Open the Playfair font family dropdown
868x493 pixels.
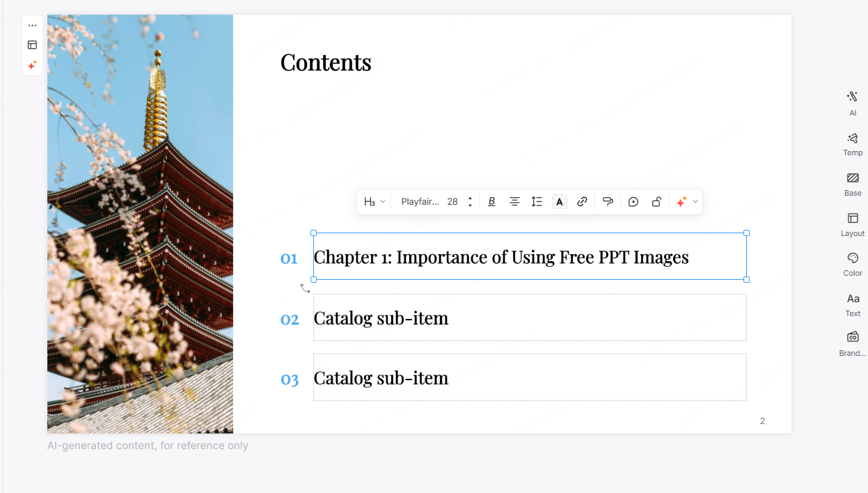click(x=420, y=201)
